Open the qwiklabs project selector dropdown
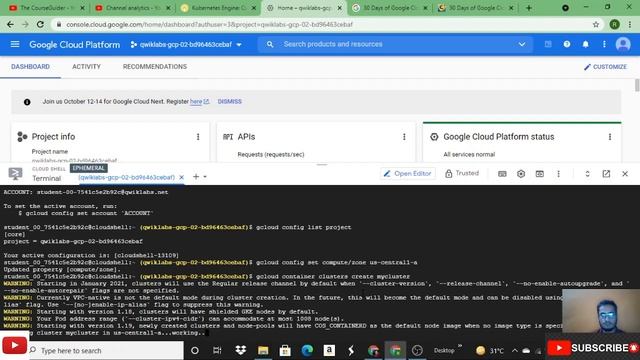The height and width of the screenshot is (360, 640). pos(186,44)
